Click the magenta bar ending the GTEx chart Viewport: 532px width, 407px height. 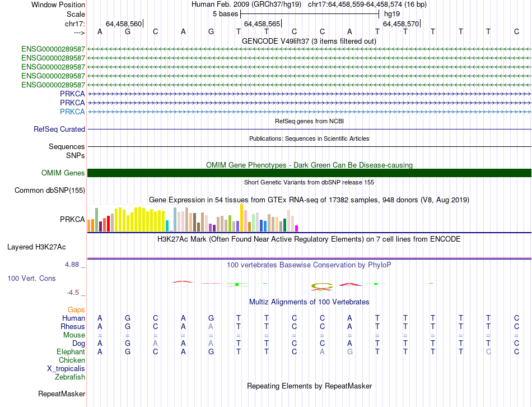click(297, 228)
